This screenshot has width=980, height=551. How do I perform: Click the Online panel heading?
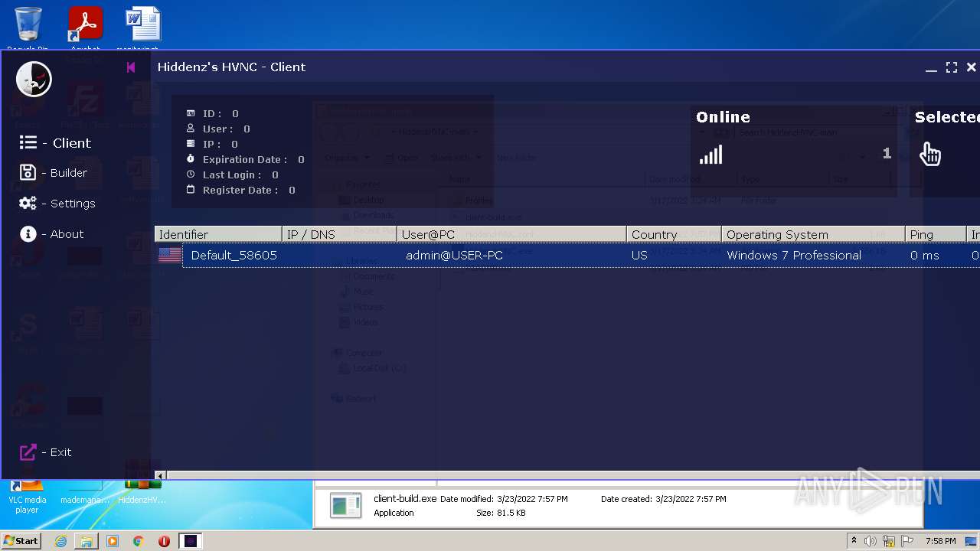[x=723, y=117]
